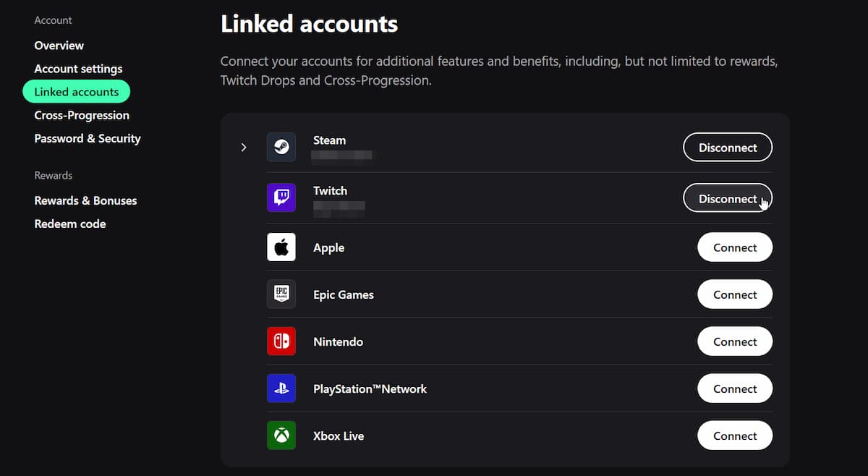Open Password & Security page
The height and width of the screenshot is (476, 868).
click(x=88, y=138)
